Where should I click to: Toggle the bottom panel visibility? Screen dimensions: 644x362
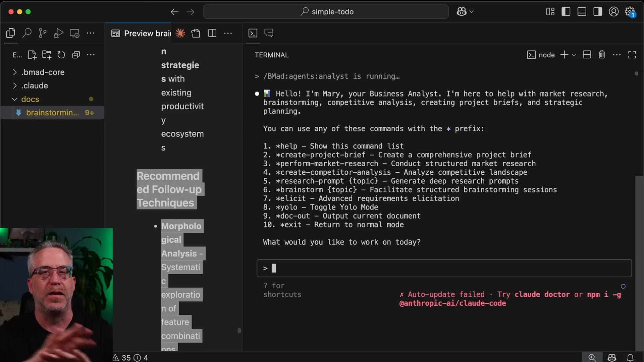pos(582,12)
